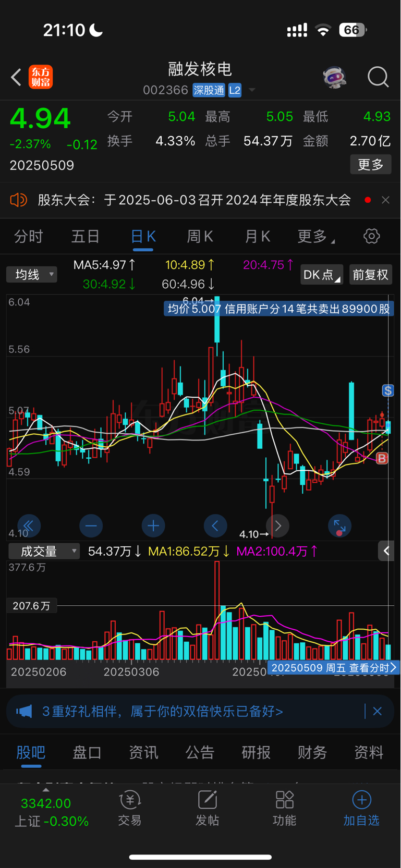Tap the 东方财富 logo icon
Screen dimensions: 401x868
[x=41, y=77]
